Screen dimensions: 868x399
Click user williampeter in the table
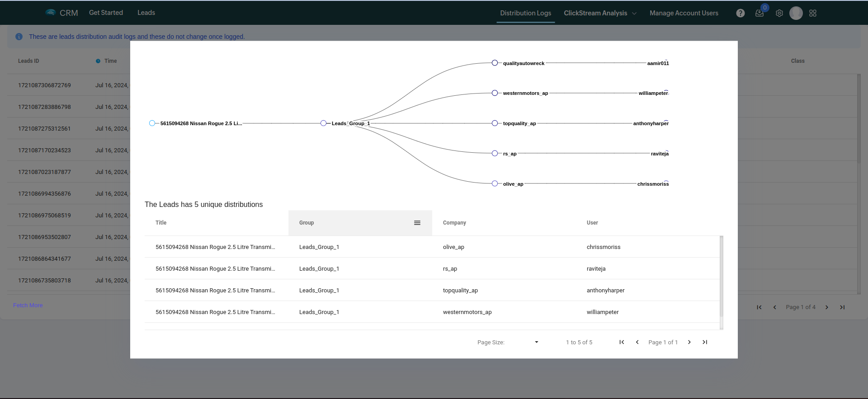pos(603,312)
